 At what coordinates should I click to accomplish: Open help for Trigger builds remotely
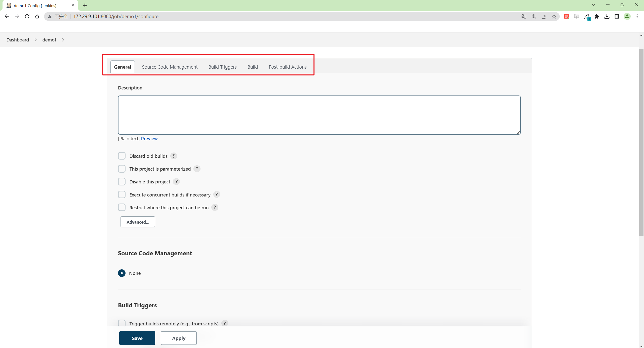tap(225, 323)
